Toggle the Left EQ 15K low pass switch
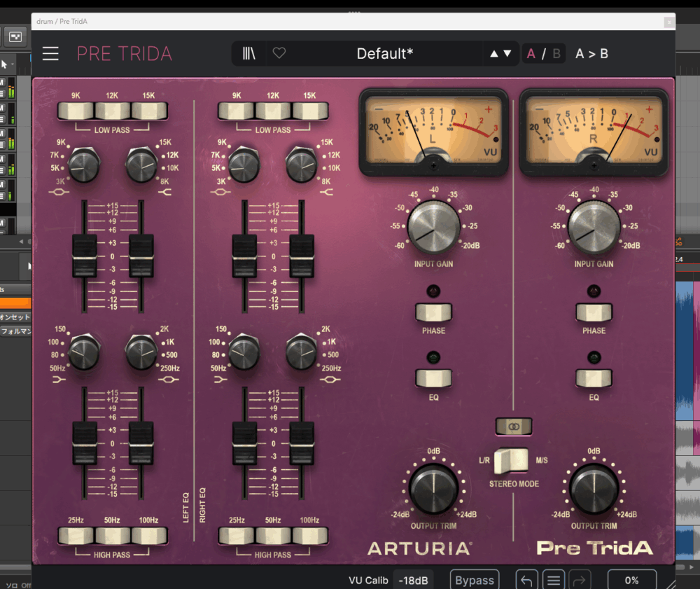Image resolution: width=700 pixels, height=589 pixels. [x=149, y=111]
